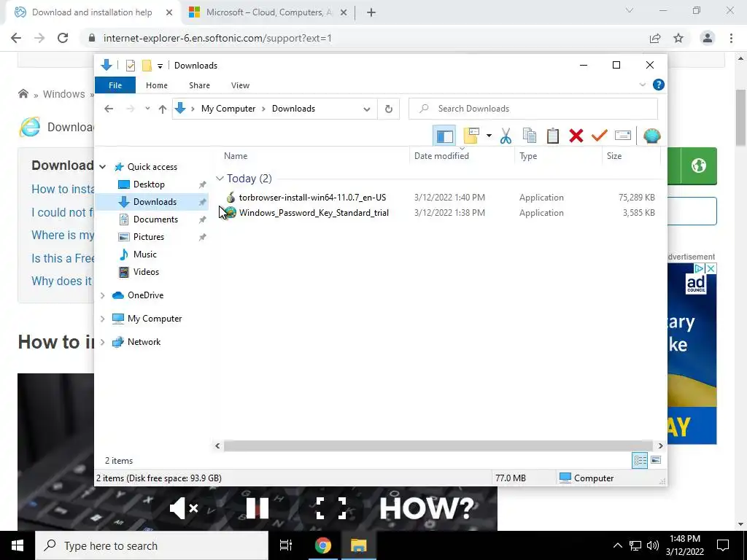The width and height of the screenshot is (747, 560).
Task: Click the Chrome share page icon
Action: [655, 38]
